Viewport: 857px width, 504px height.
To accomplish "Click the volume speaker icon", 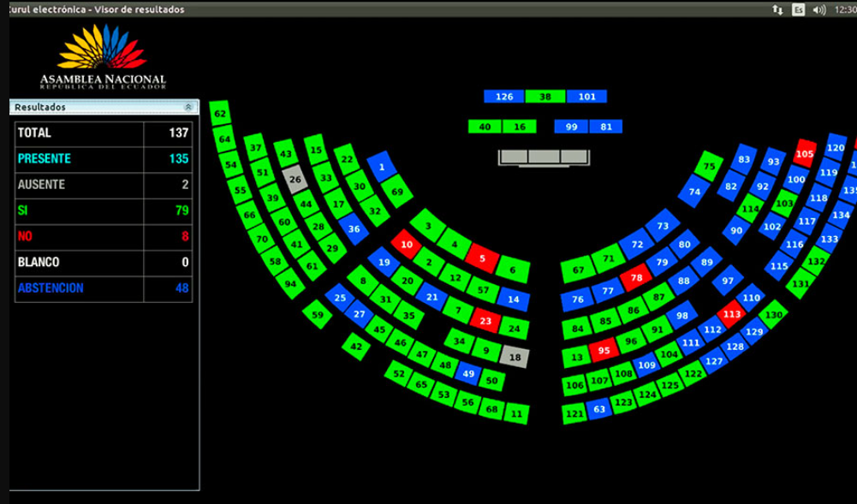I will [x=818, y=9].
